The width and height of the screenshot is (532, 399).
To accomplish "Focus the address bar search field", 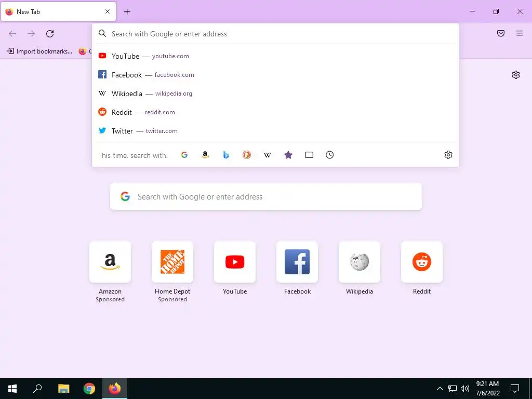I will point(275,34).
